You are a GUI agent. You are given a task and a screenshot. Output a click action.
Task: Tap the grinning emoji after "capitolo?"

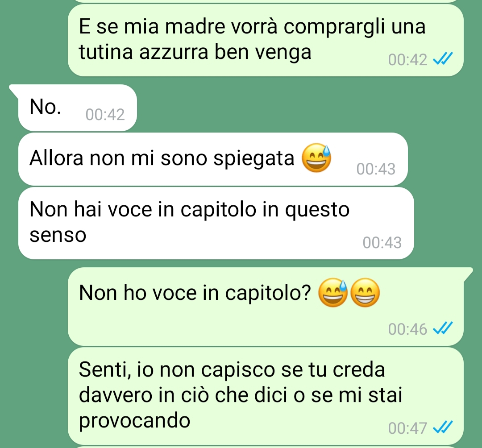(365, 293)
